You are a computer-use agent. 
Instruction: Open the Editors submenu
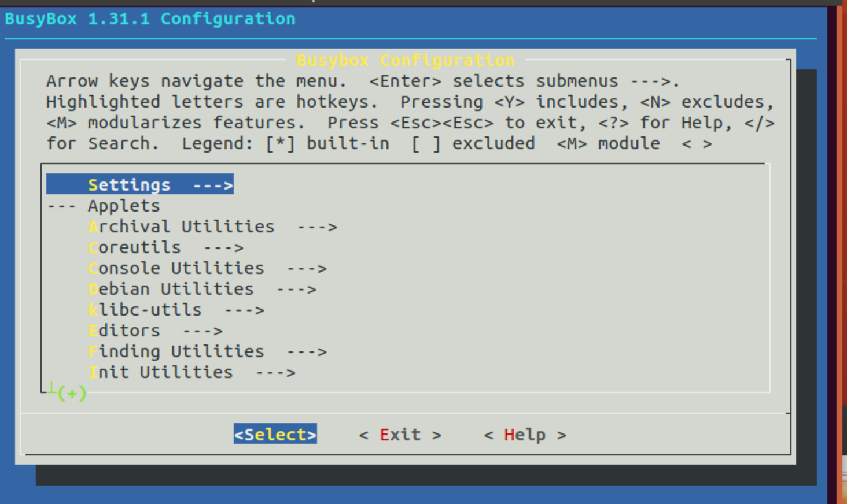pos(155,331)
